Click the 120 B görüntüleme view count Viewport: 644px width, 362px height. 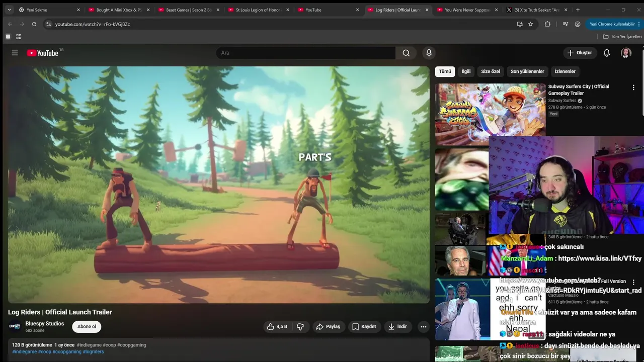coord(32,345)
